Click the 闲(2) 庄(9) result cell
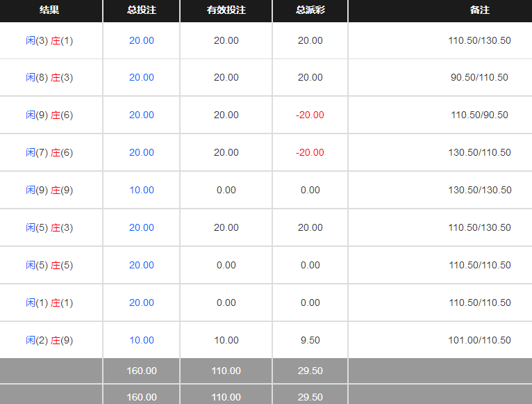 click(49, 340)
